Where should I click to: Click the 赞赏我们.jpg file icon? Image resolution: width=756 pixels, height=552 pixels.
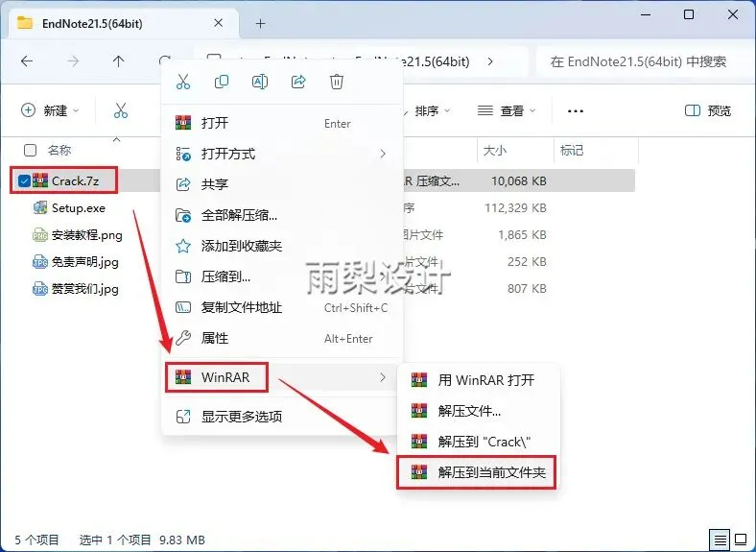click(40, 289)
